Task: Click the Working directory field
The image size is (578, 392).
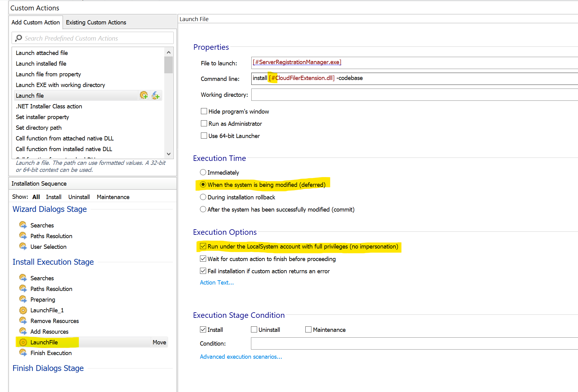Action: tap(415, 95)
